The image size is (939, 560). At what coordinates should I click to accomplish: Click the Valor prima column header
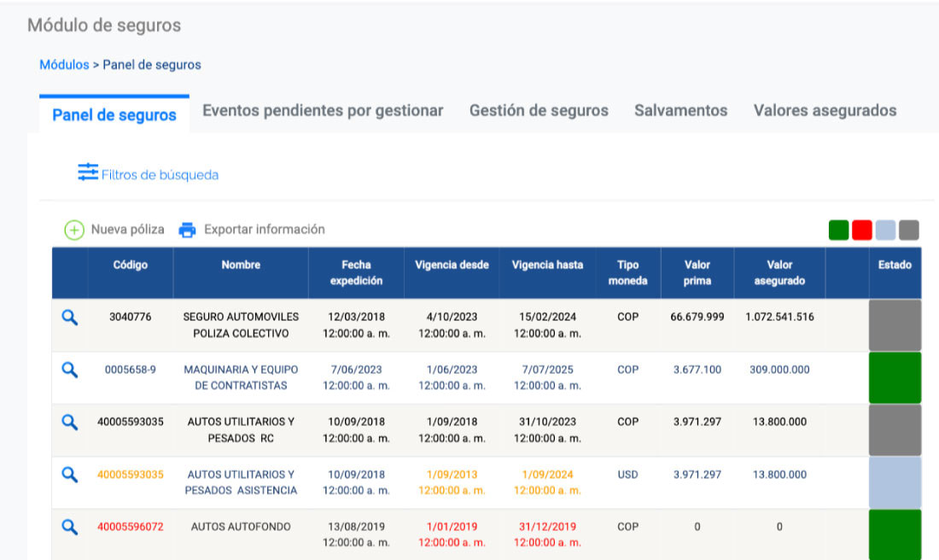pyautogui.click(x=697, y=272)
